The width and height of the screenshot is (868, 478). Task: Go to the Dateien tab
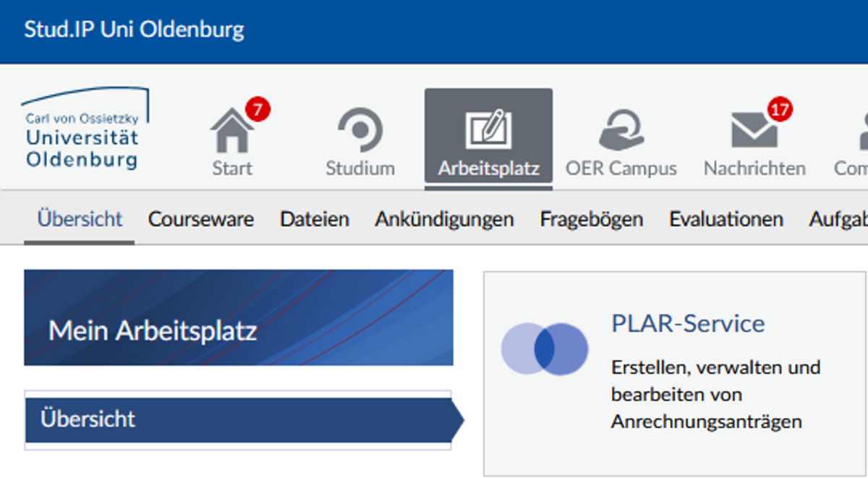pyautogui.click(x=315, y=219)
